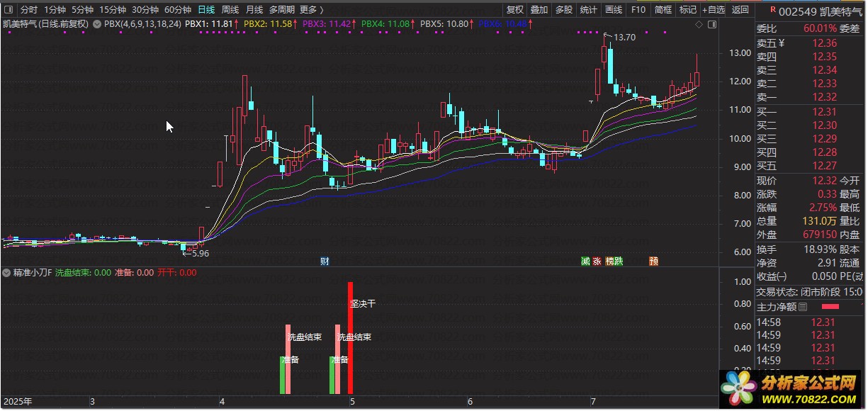Viewport: 868px width, 411px height.
Task: Click the 简框 simple frame button
Action: 663,10
